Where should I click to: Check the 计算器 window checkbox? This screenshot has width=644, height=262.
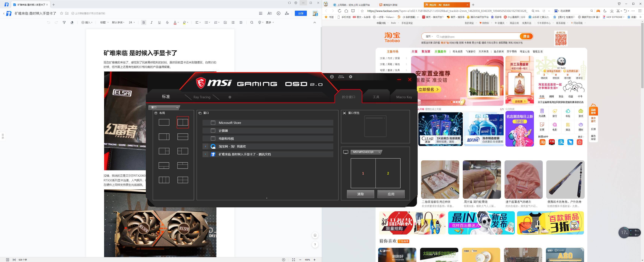pyautogui.click(x=213, y=130)
